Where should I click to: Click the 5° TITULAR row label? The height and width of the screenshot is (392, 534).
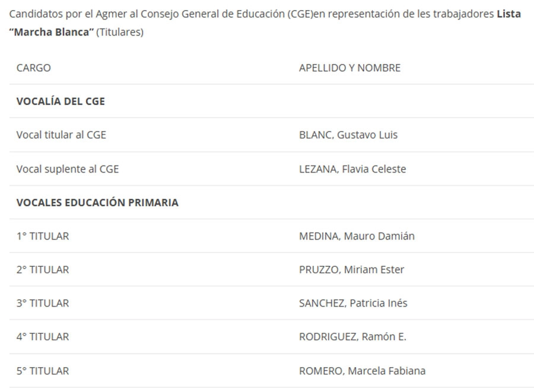click(x=43, y=371)
